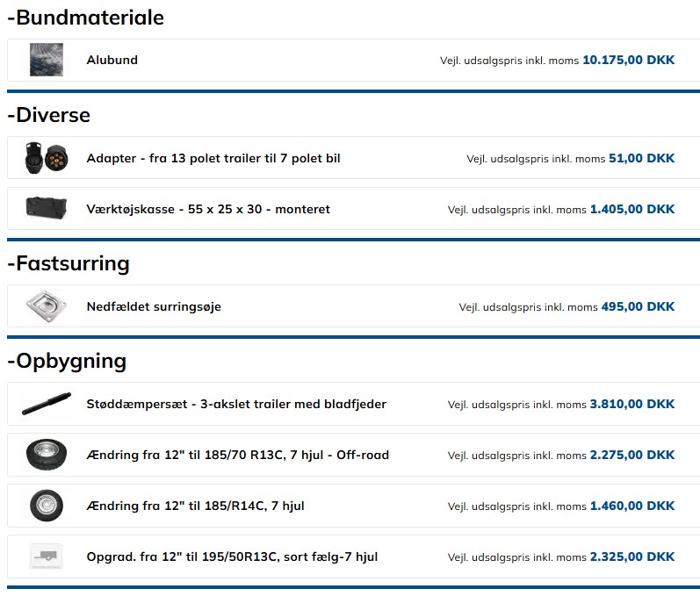Open the Alubund product link
700x596 pixels.
(x=112, y=61)
